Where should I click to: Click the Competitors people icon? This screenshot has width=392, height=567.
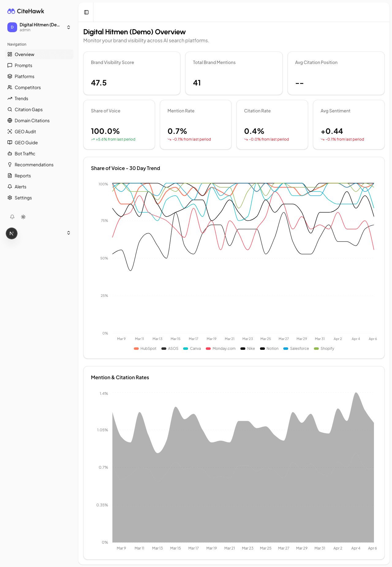[10, 87]
